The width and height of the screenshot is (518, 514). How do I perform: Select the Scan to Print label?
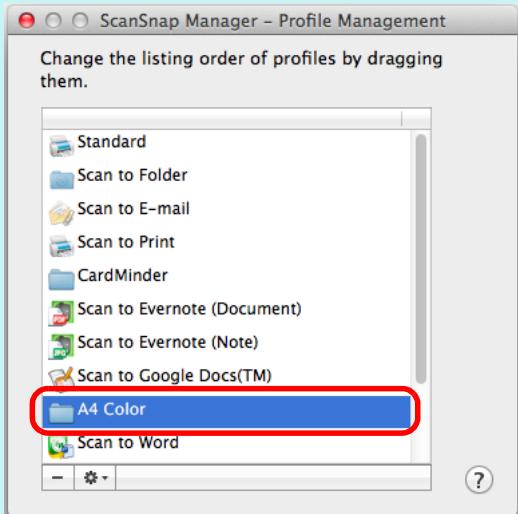[x=126, y=242]
